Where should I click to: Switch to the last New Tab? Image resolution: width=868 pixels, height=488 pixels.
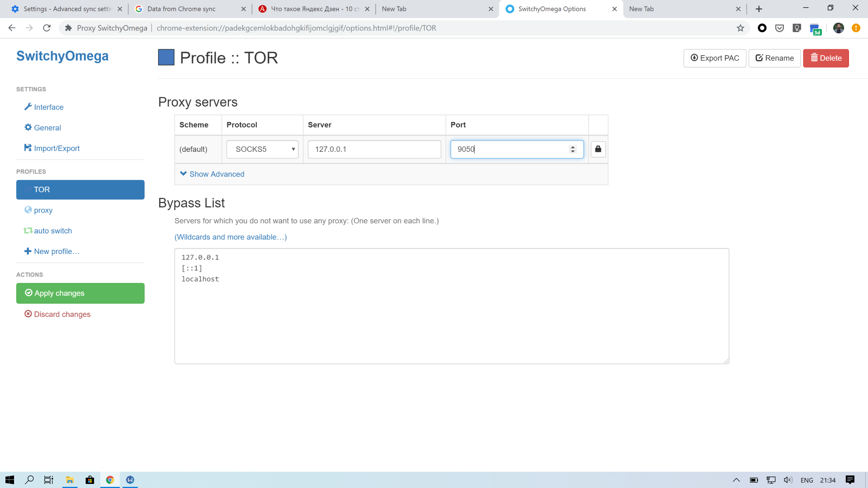coord(685,9)
